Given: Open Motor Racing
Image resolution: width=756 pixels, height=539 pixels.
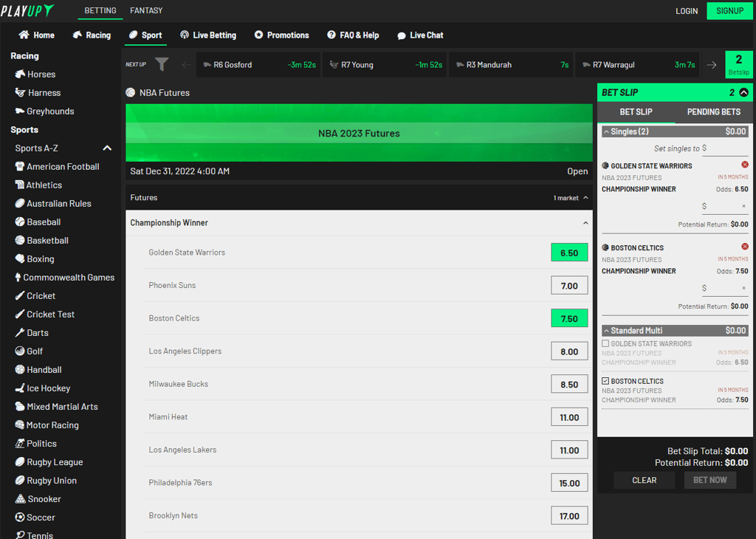Looking at the screenshot, I should pyautogui.click(x=47, y=425).
